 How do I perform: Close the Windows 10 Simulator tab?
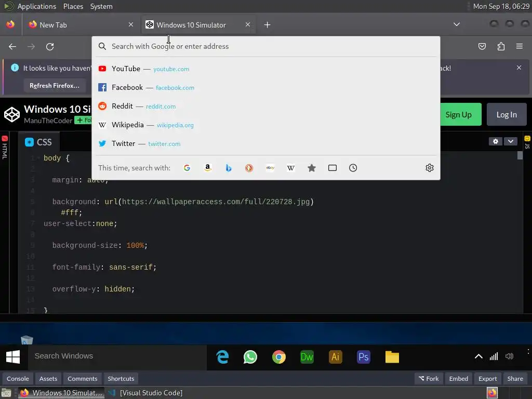coord(248,24)
